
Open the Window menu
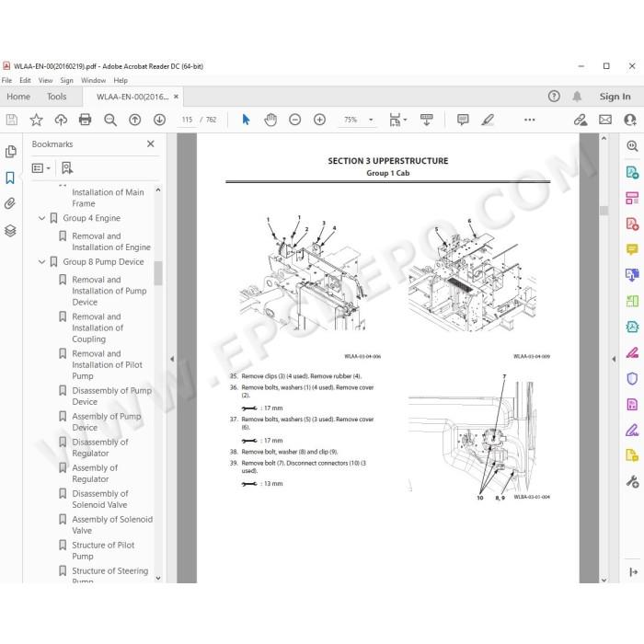coord(93,81)
